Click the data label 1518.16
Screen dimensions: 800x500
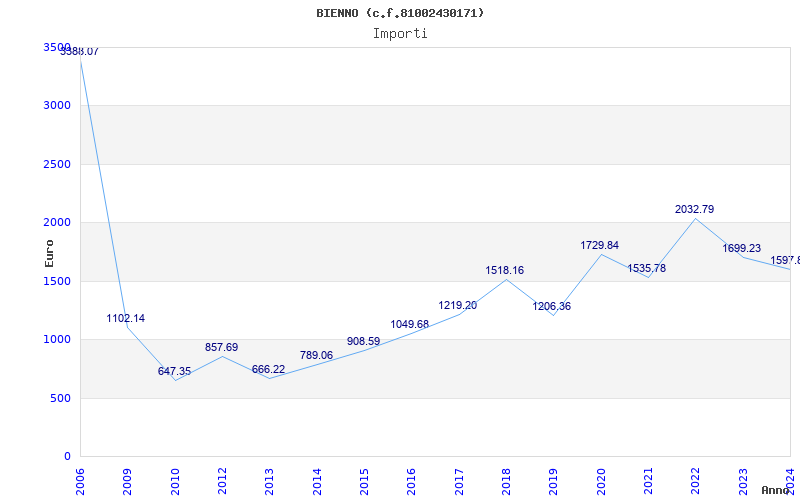[505, 270]
